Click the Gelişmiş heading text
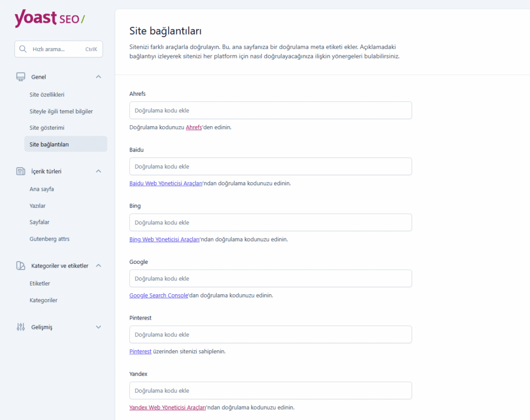The height and width of the screenshot is (420, 530). click(42, 327)
